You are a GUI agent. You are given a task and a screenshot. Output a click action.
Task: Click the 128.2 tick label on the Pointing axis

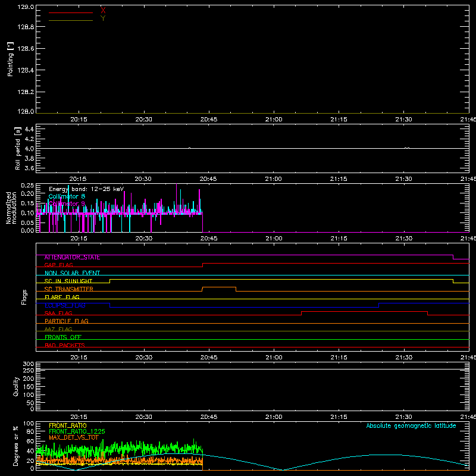(26, 92)
